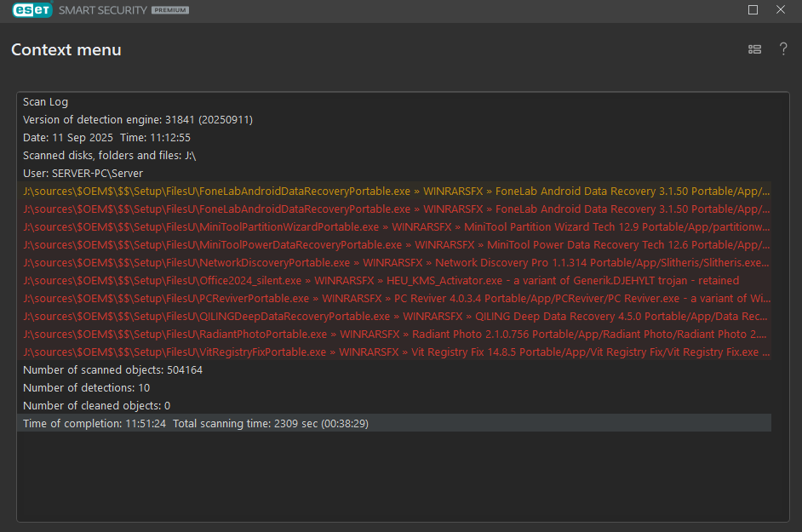
Task: Open the list view options icon
Action: pyautogui.click(x=754, y=49)
